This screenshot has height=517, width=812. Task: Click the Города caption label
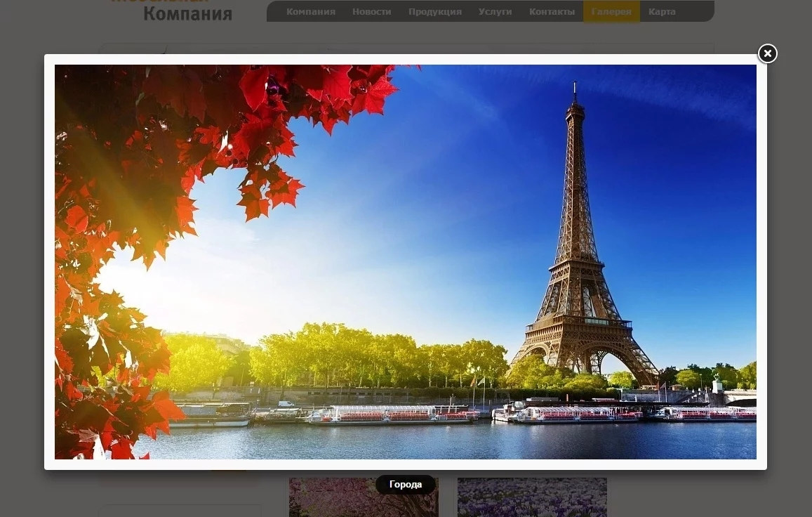(x=406, y=485)
